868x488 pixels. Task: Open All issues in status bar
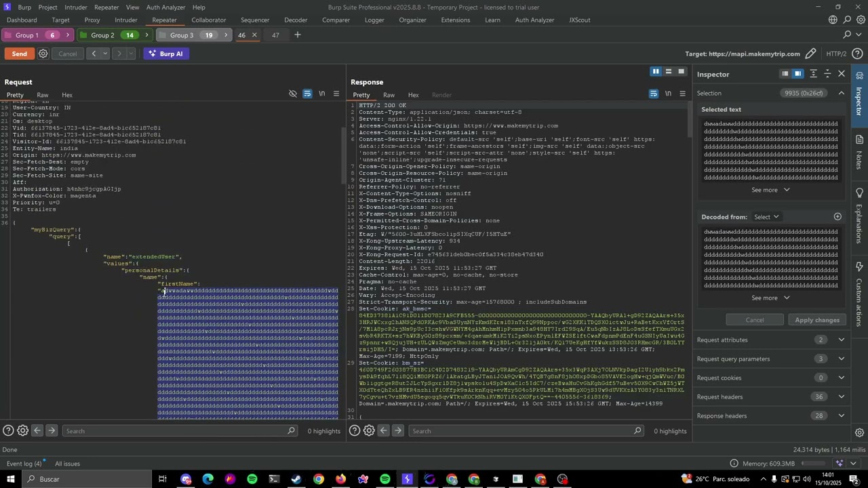pos(67,464)
